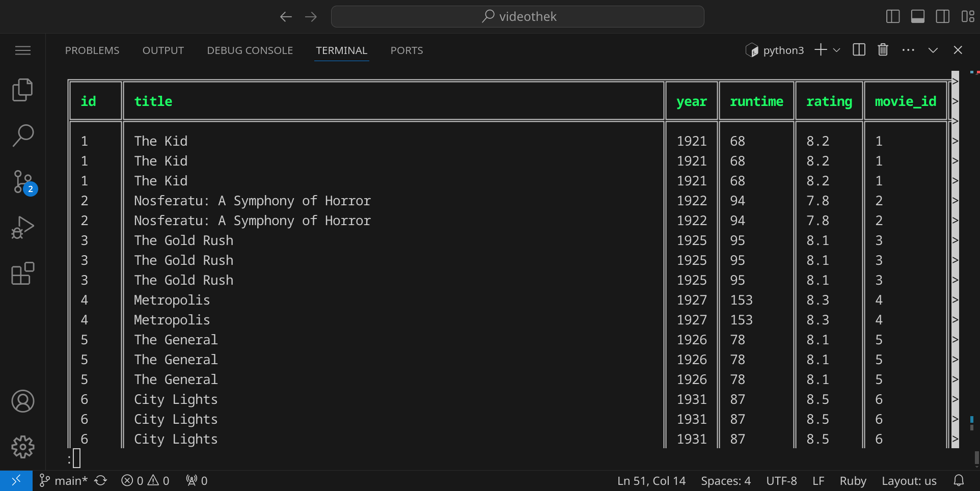Expand the new terminal launch profile dropdown
This screenshot has height=491, width=980.
coord(836,50)
